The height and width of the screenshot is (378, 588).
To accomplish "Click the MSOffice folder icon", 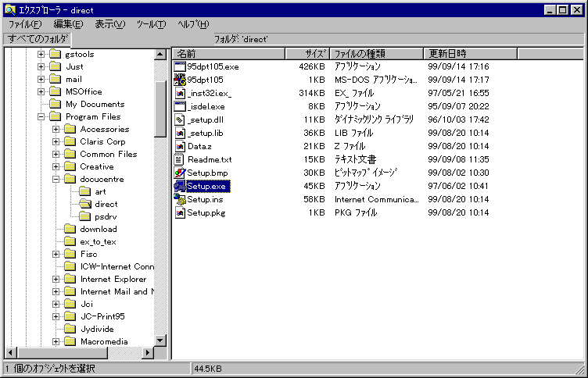I will [55, 92].
